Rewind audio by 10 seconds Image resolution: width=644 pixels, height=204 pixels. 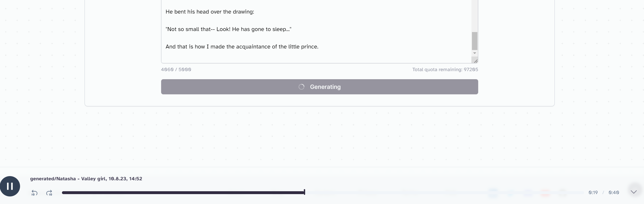[34, 193]
